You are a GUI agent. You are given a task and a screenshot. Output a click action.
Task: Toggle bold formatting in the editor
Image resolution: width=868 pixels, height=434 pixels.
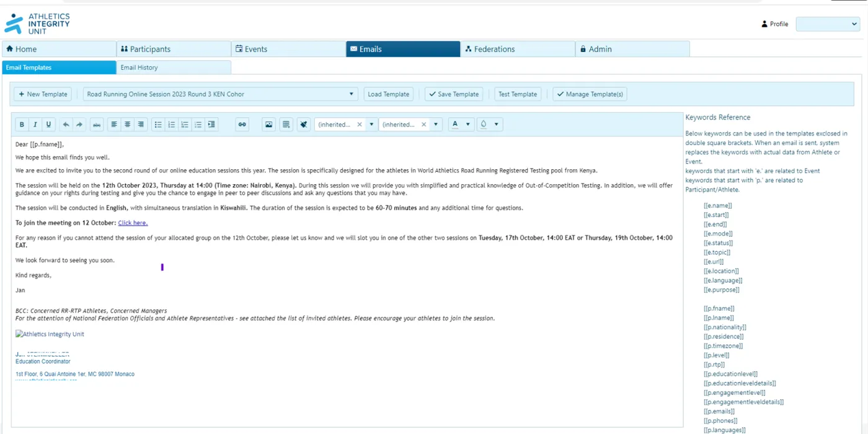(x=22, y=125)
